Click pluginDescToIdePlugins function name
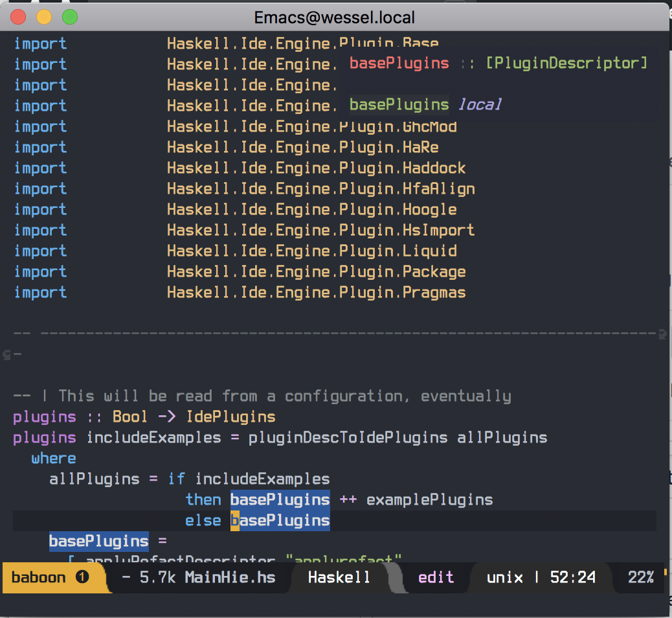Viewport: 672px width, 618px height. [x=348, y=437]
